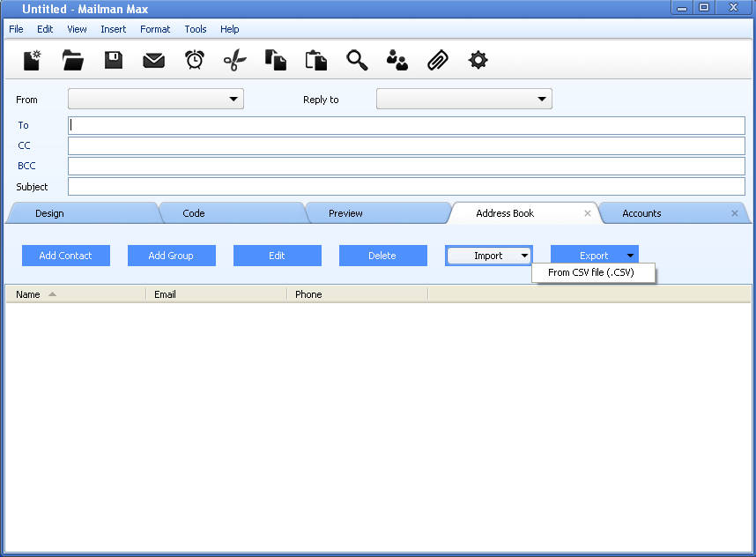Schedule sending with the alarm clock icon
Viewport: 756px width, 557px height.
[x=195, y=60]
